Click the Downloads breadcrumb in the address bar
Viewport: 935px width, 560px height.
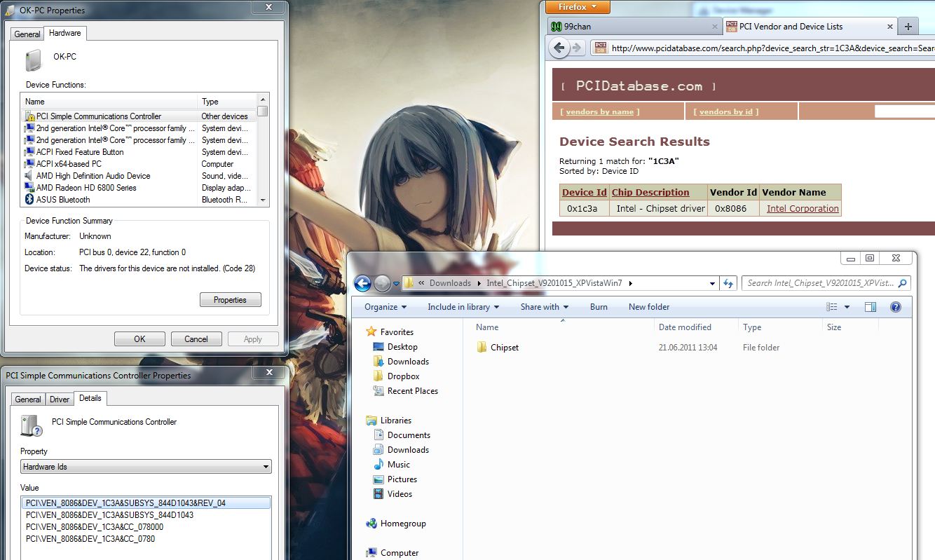(x=450, y=283)
